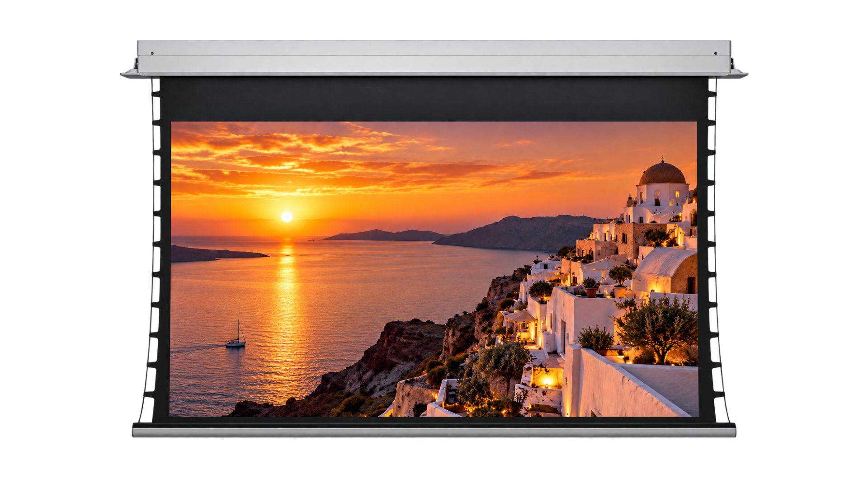Click the sailboat on the water

click(236, 334)
